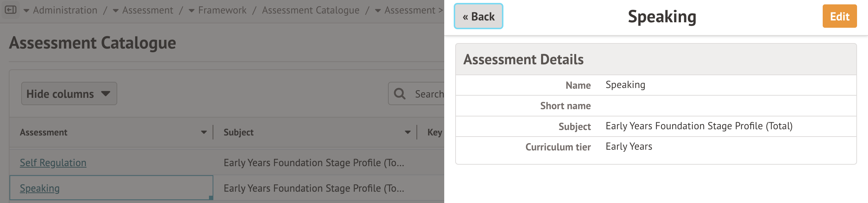Image resolution: width=868 pixels, height=203 pixels.
Task: Click the search magnifier icon
Action: pyautogui.click(x=400, y=94)
